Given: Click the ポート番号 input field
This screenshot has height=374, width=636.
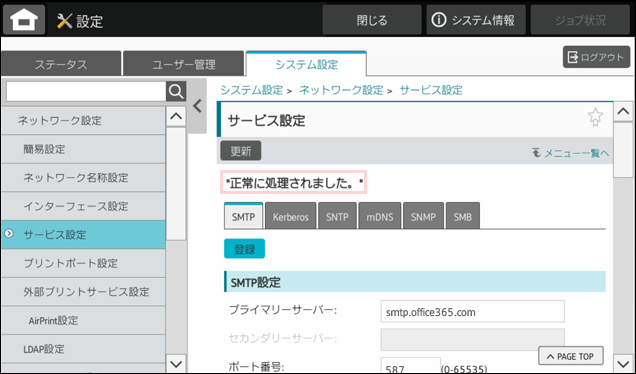Looking at the screenshot, I should (410, 365).
